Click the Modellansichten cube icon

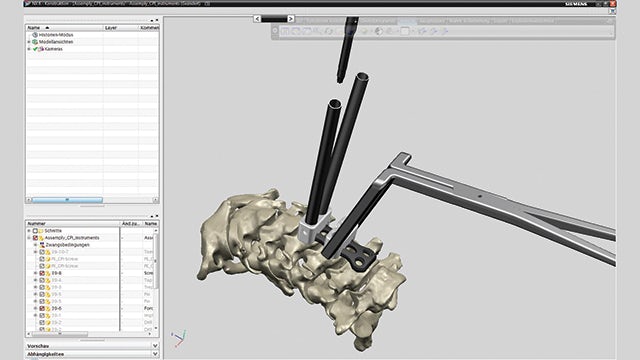35,42
